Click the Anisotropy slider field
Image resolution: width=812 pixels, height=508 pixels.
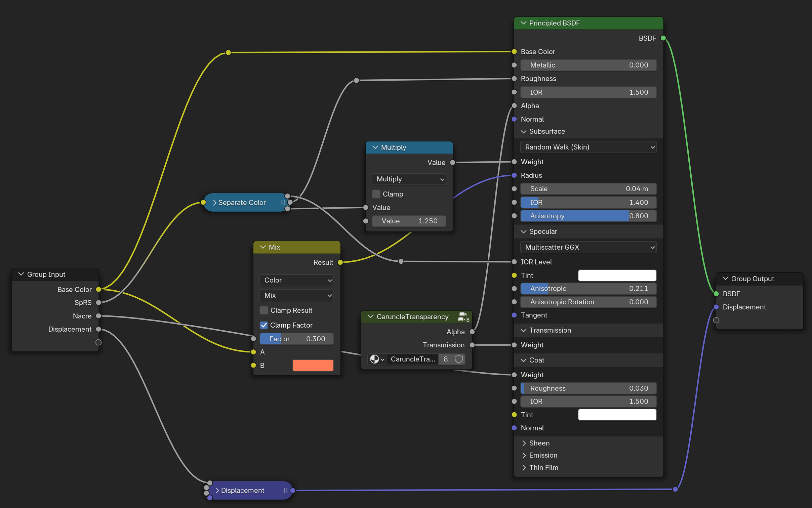pyautogui.click(x=588, y=216)
